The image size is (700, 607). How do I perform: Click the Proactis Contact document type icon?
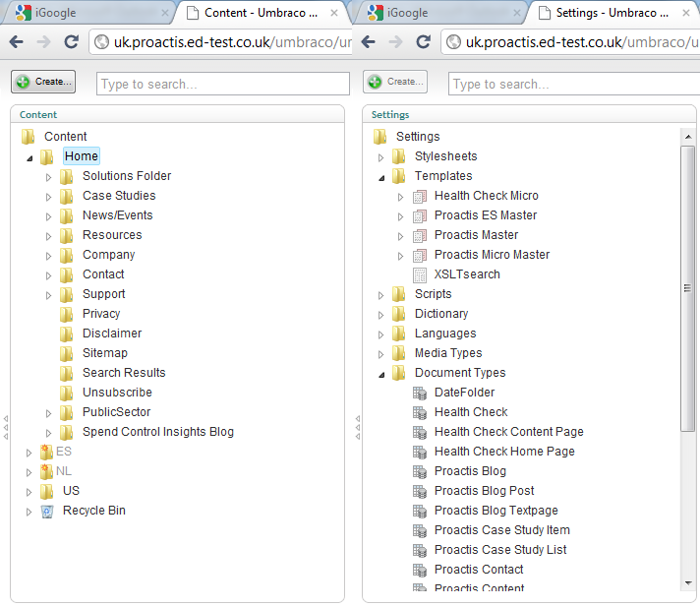tap(420, 570)
